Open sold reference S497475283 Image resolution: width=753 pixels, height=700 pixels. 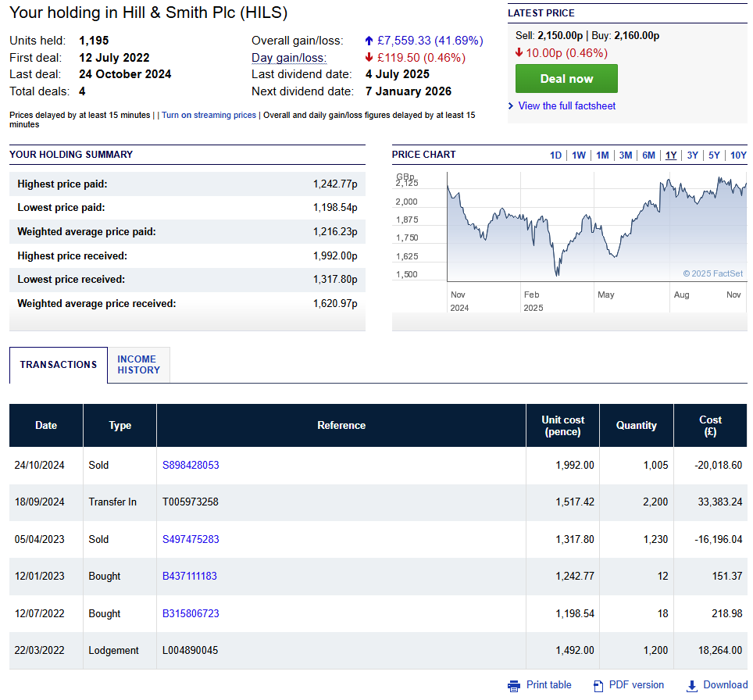[x=191, y=539]
